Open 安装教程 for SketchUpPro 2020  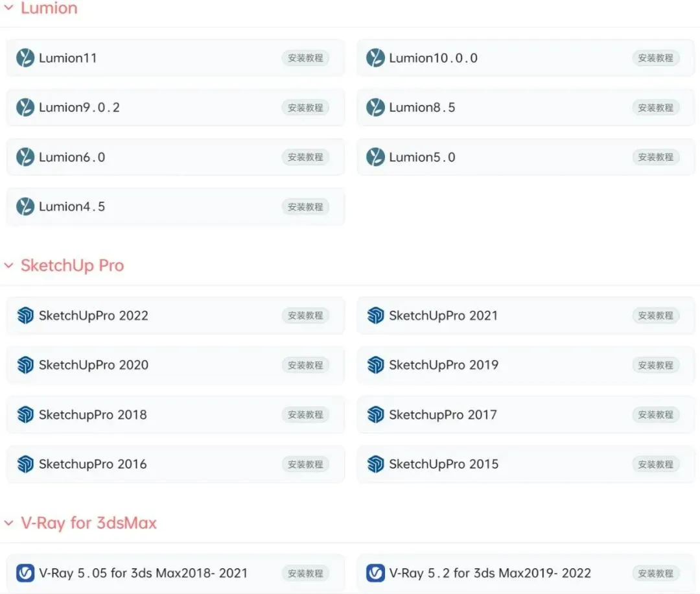click(305, 365)
